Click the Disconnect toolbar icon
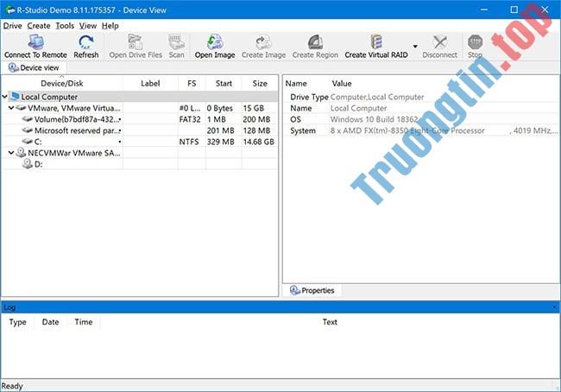This screenshot has width=561, height=392. (440, 41)
